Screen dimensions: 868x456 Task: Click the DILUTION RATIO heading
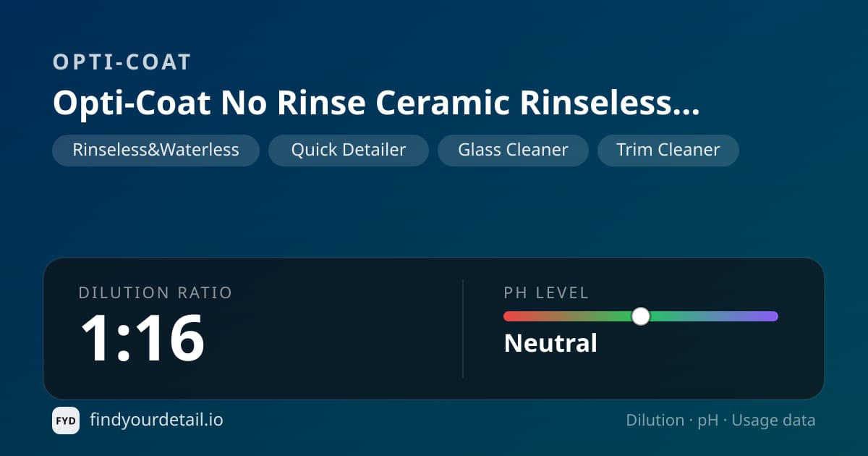[156, 293]
